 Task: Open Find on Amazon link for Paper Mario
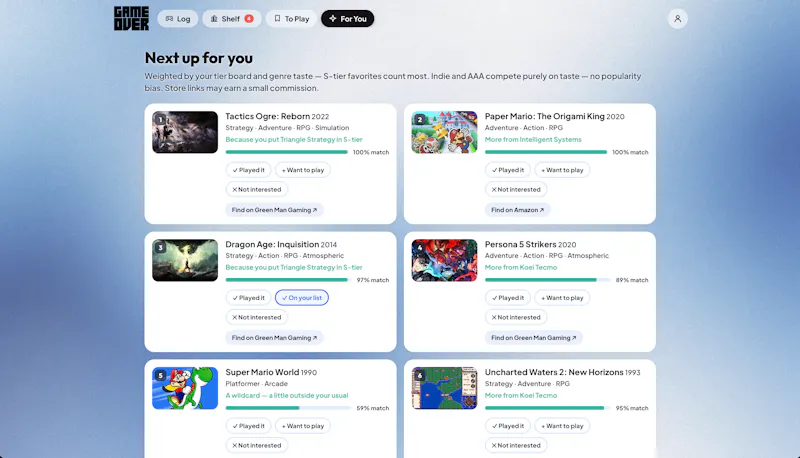pos(517,210)
